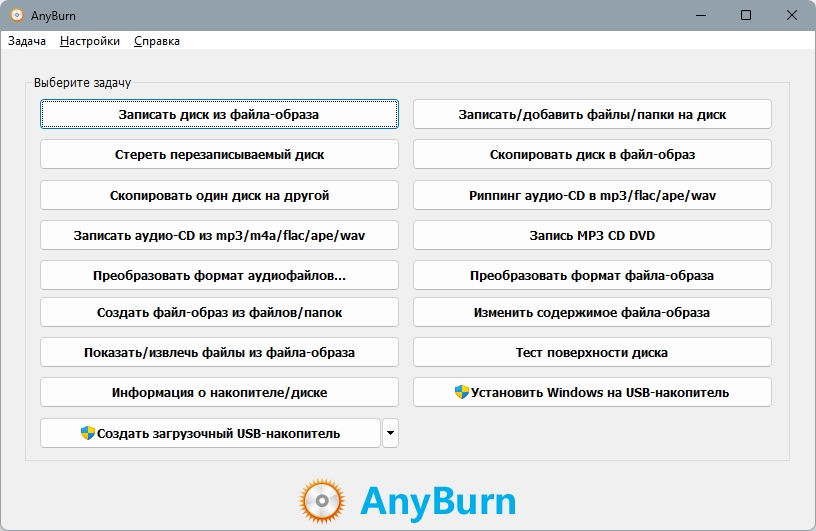Click Создать загрузочный USB-накопитель
The width and height of the screenshot is (816, 531).
tap(210, 433)
